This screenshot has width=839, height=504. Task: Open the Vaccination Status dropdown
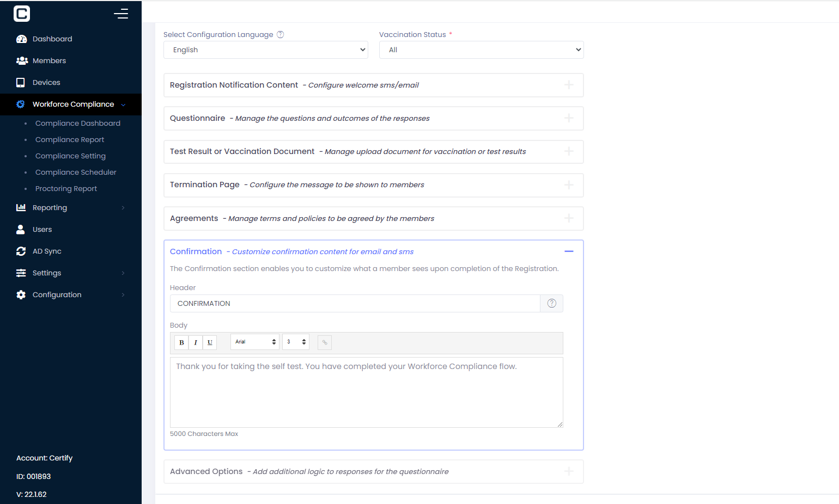coord(482,50)
